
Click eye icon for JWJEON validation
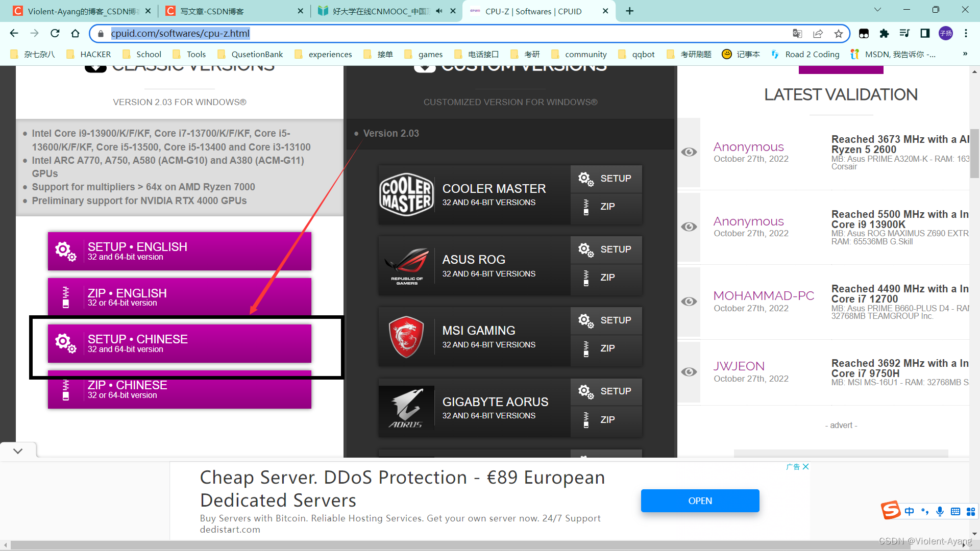point(689,372)
